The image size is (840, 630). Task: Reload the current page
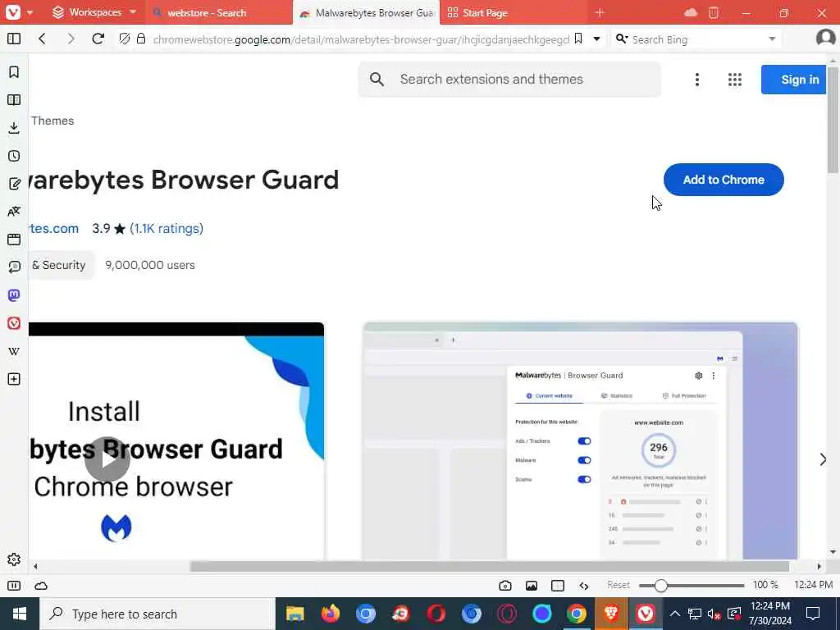[98, 39]
